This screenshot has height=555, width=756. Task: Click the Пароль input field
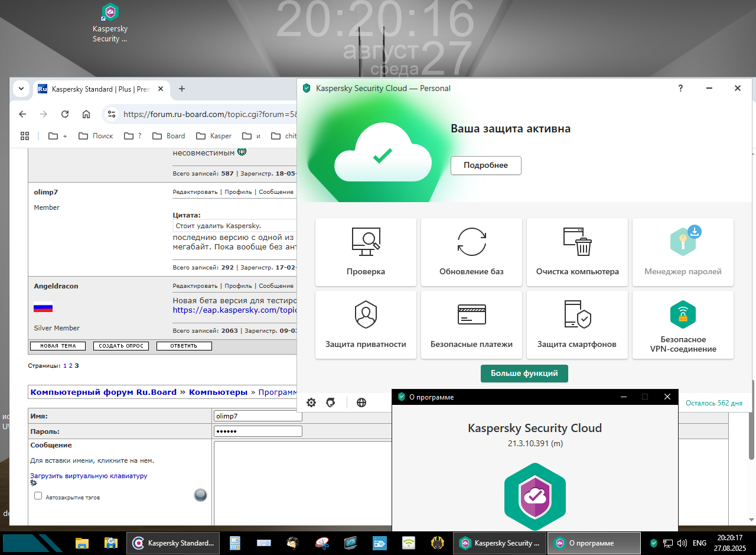tap(258, 431)
